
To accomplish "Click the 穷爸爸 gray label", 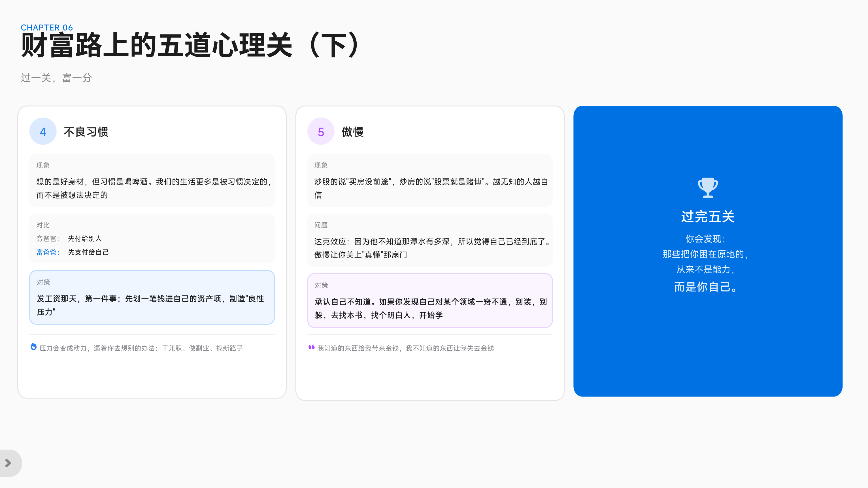I will coord(48,239).
